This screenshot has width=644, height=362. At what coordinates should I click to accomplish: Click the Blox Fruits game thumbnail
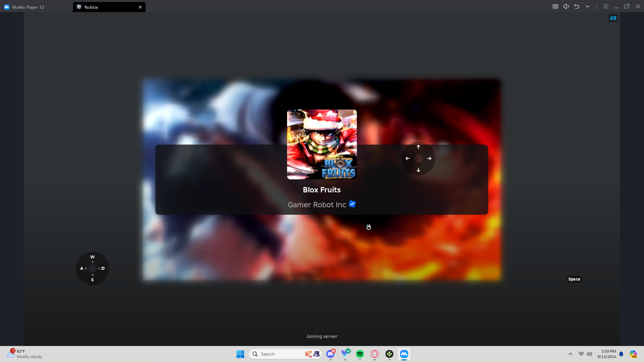point(322,144)
